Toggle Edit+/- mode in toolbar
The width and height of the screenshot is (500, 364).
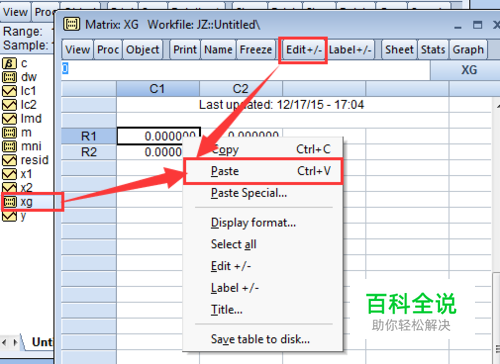pos(304,50)
